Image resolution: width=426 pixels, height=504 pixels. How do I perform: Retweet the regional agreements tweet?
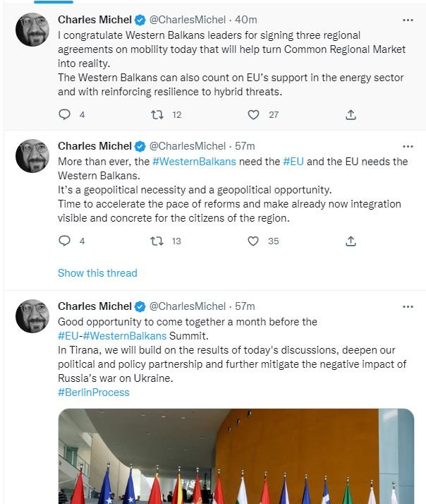tap(158, 114)
